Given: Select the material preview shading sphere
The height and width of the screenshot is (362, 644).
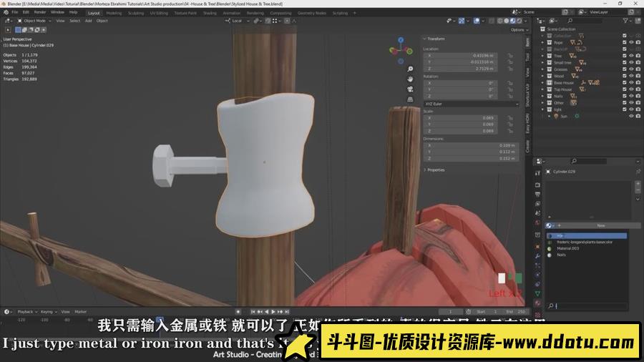Looking at the screenshot, I should click(513, 21).
